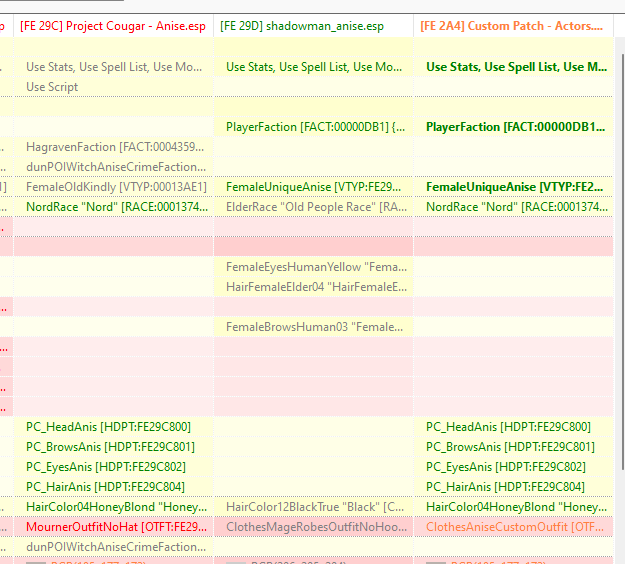Select the red MournerOutfitNoHat outfit cell

[x=113, y=527]
